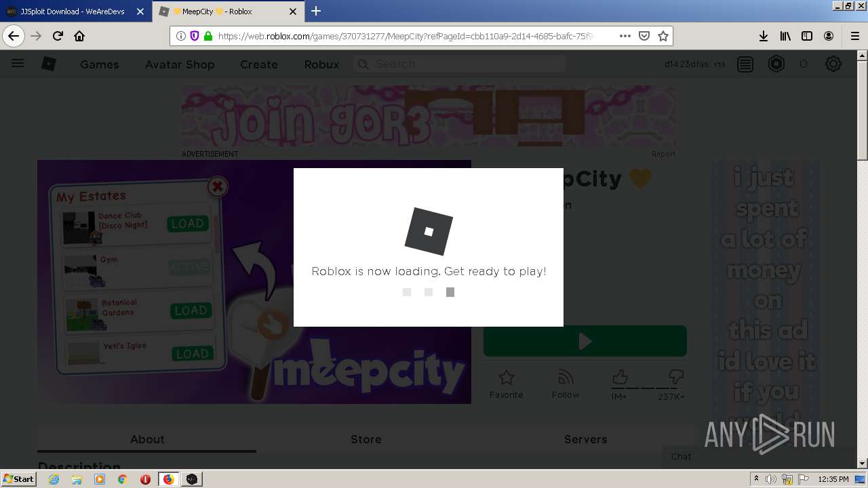
Task: Open the taskbar file explorer folder
Action: point(77,479)
